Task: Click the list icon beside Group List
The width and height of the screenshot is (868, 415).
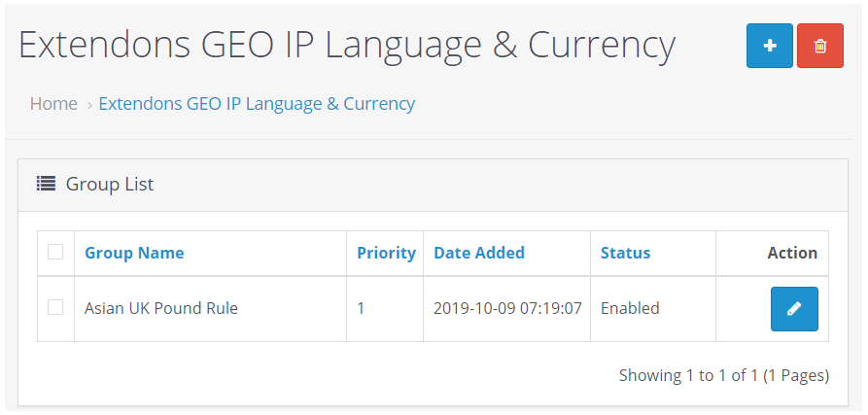Action: tap(46, 183)
